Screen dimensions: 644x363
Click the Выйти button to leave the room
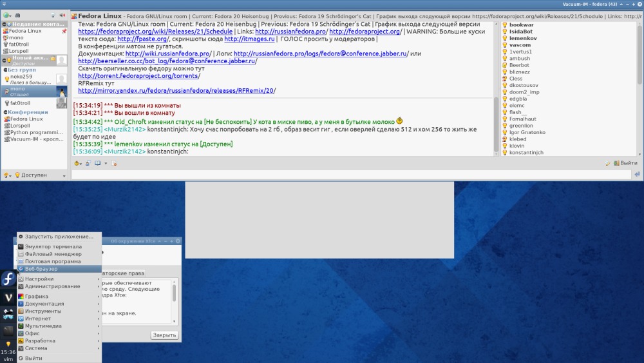625,163
